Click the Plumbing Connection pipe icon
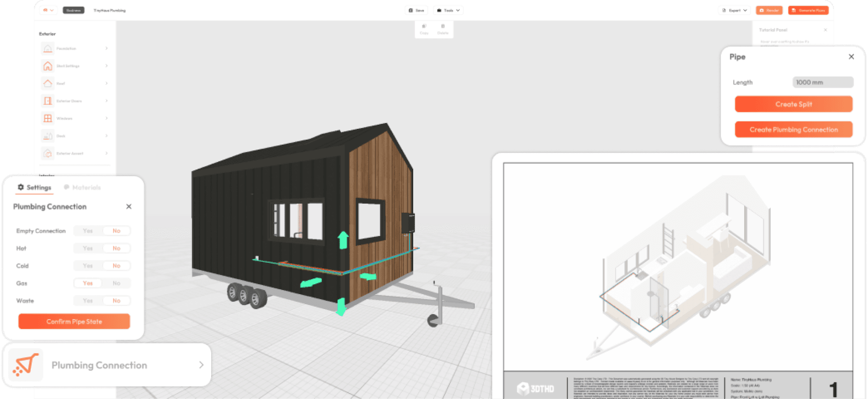 pyautogui.click(x=26, y=365)
